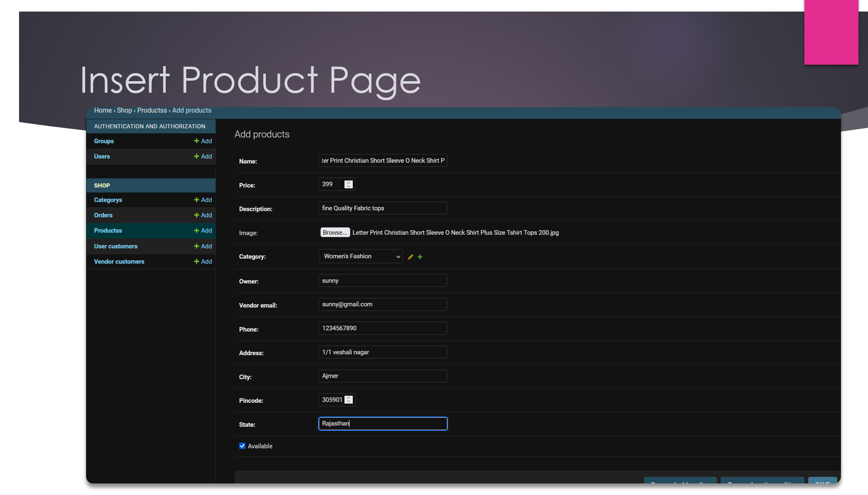Click green plus to add another category
This screenshot has height=495, width=868.
pos(420,257)
